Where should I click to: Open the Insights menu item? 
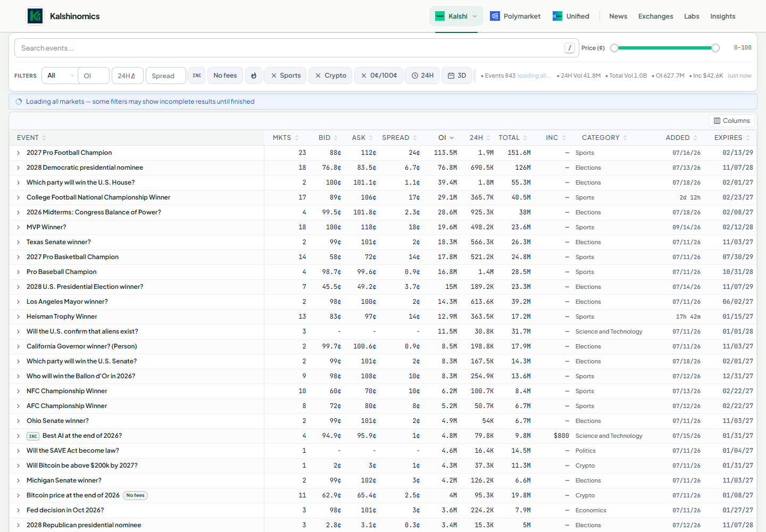point(722,16)
